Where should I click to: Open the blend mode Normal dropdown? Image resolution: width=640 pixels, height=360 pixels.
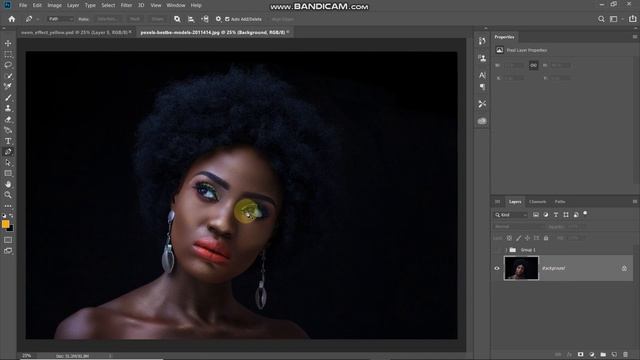519,227
